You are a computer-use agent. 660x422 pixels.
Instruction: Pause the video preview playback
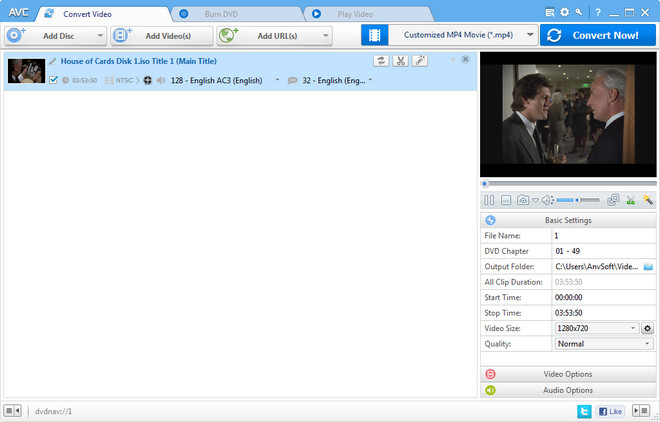coord(490,201)
